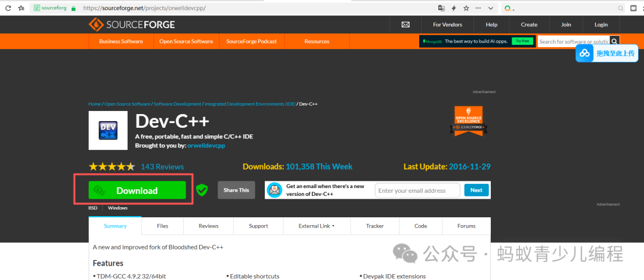Switch to the Forums tab
This screenshot has height=280, width=644.
[466, 226]
